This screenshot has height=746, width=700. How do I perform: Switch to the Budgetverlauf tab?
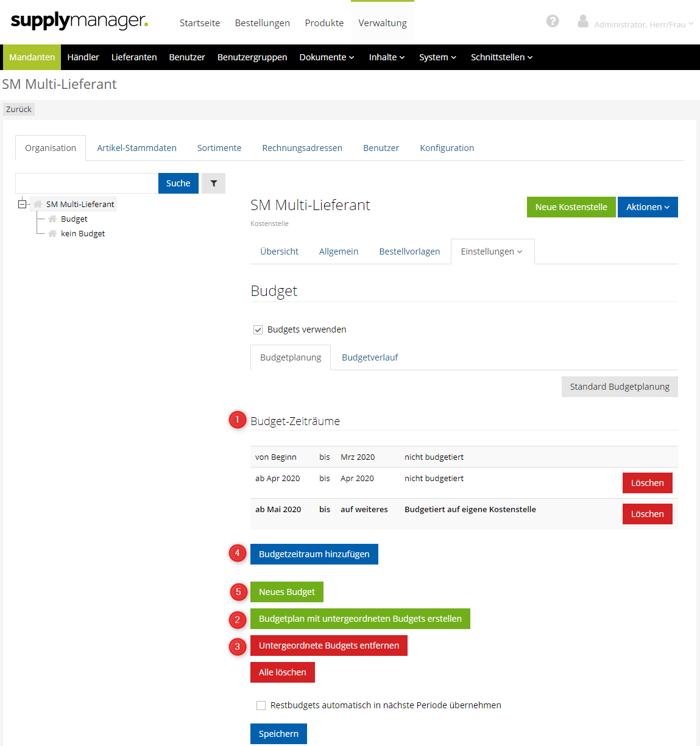pos(370,357)
